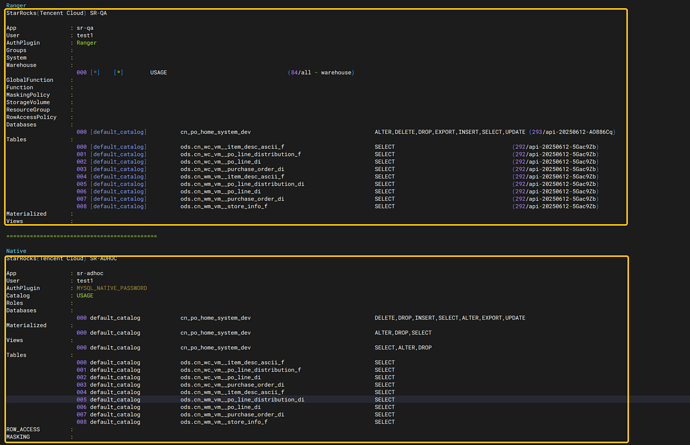Image resolution: width=690 pixels, height=445 pixels.
Task: Click the green Ranger AuthPlugin value
Action: tap(87, 43)
